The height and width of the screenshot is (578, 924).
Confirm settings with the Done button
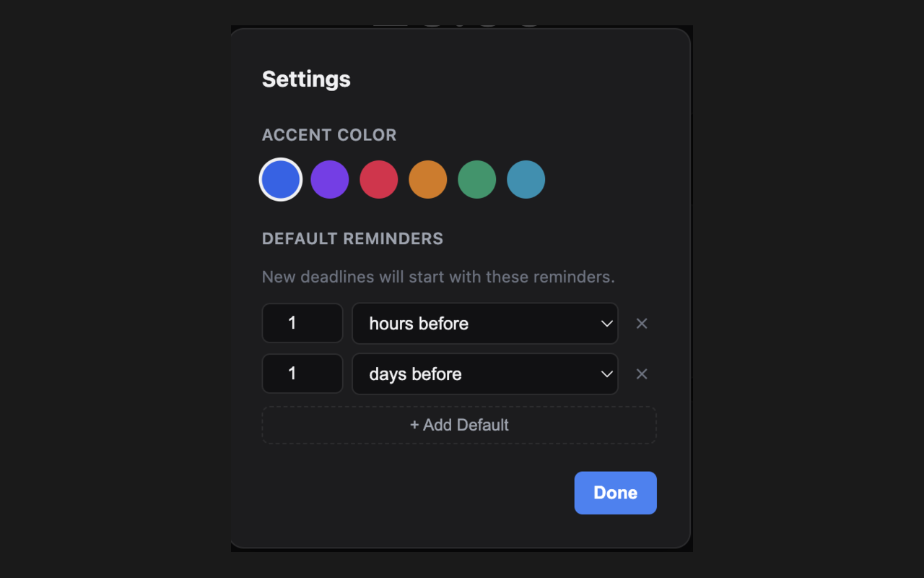(x=616, y=493)
